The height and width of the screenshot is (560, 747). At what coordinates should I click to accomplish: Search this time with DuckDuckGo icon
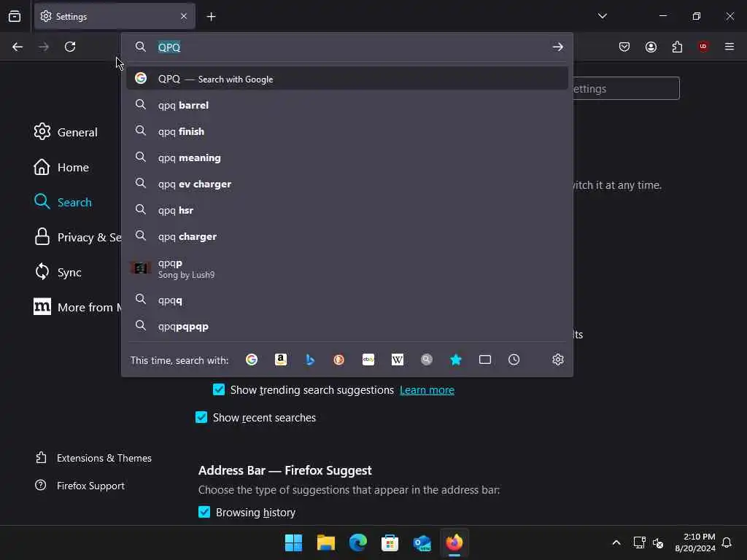pos(338,359)
